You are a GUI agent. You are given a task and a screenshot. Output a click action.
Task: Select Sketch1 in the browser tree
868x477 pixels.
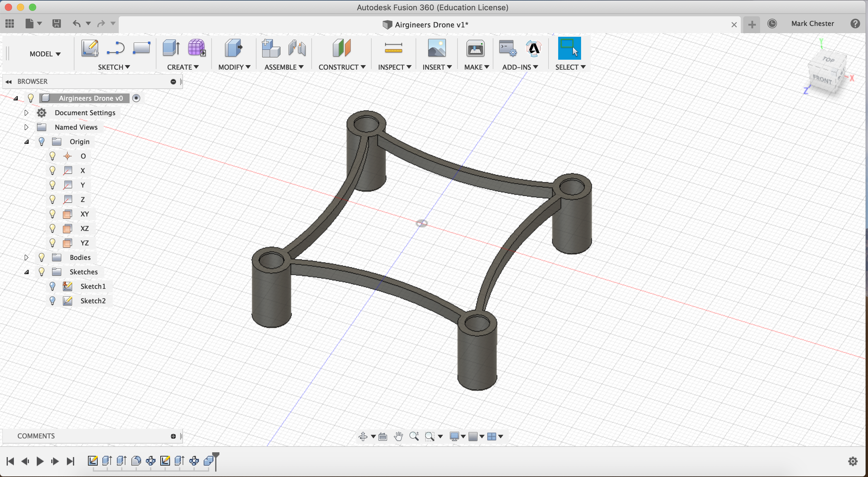(x=93, y=286)
